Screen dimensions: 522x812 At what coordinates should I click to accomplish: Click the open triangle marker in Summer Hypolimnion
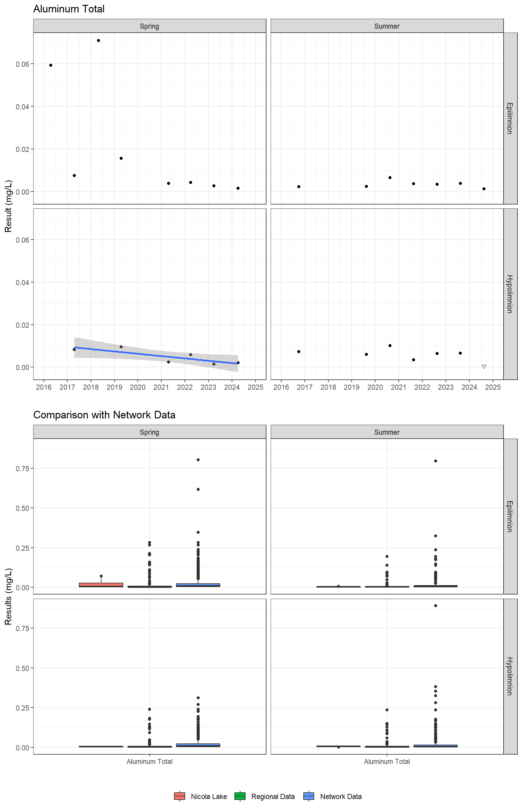click(484, 367)
